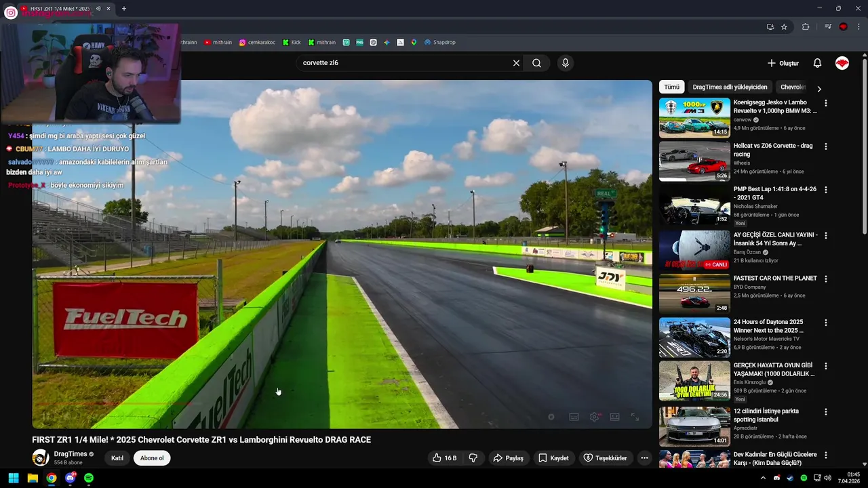
Task: Open the Snapdrop bookmark
Action: (440, 42)
